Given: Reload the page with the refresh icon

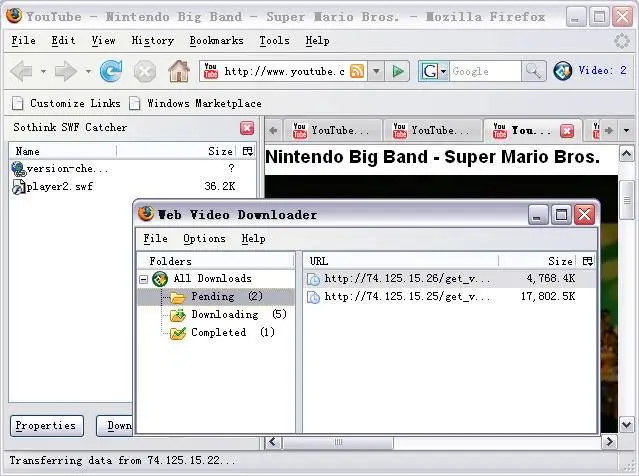Looking at the screenshot, I should pos(111,71).
